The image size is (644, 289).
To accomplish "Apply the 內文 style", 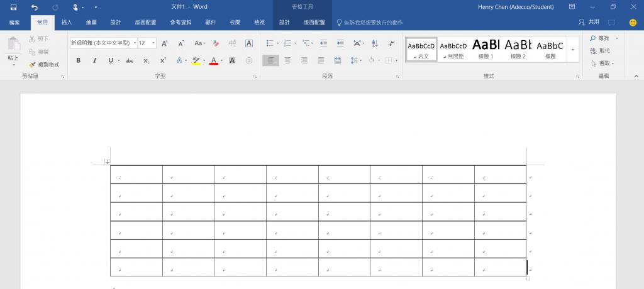I will [x=421, y=50].
